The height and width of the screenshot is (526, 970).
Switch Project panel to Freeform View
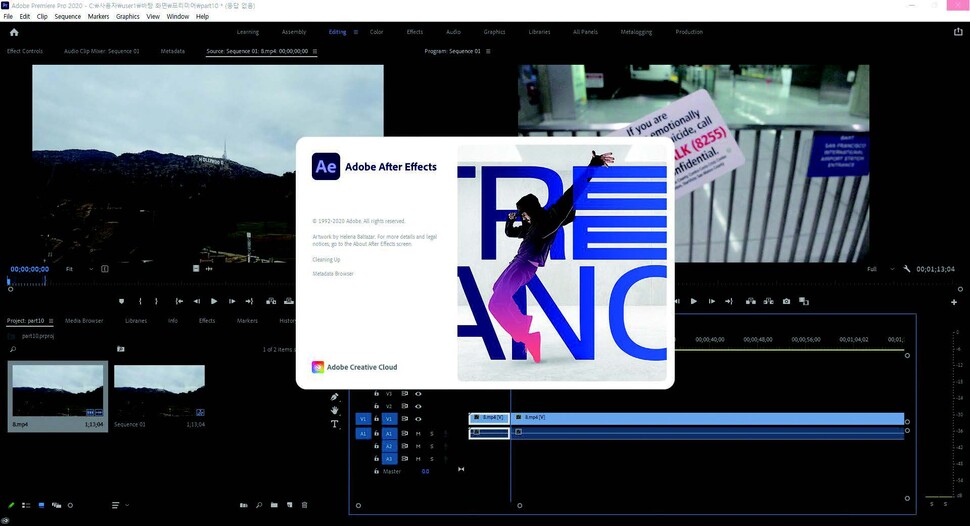(x=56, y=505)
